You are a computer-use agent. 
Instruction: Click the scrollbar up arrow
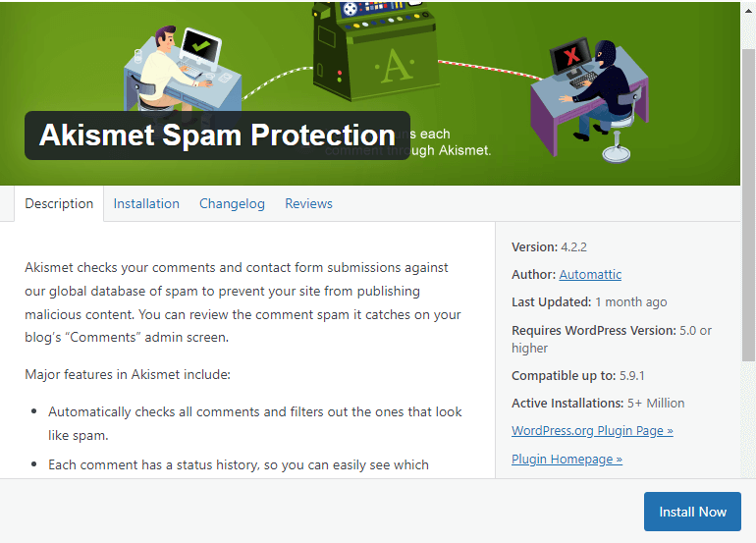point(749,10)
